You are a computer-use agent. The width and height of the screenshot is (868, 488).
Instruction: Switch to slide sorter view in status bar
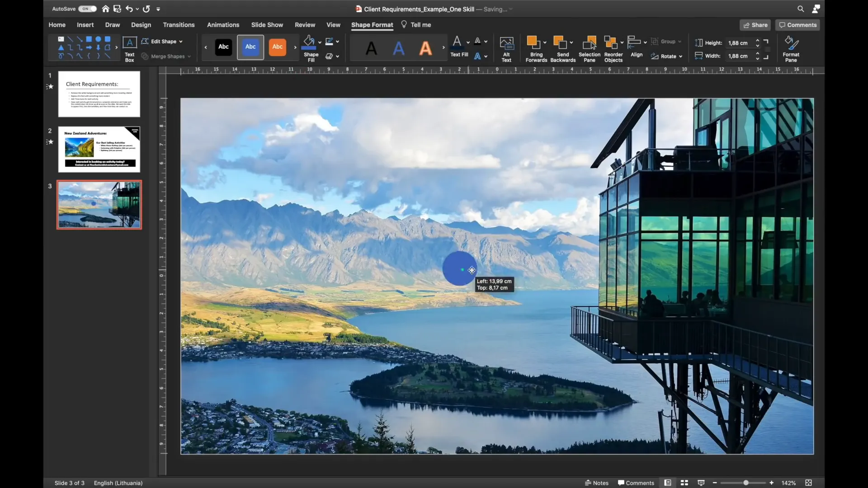tap(684, 483)
